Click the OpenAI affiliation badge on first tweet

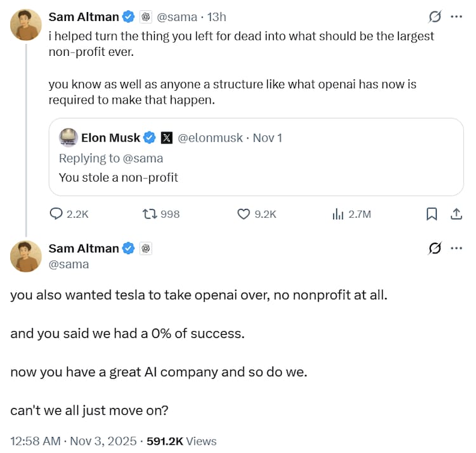[x=145, y=17]
